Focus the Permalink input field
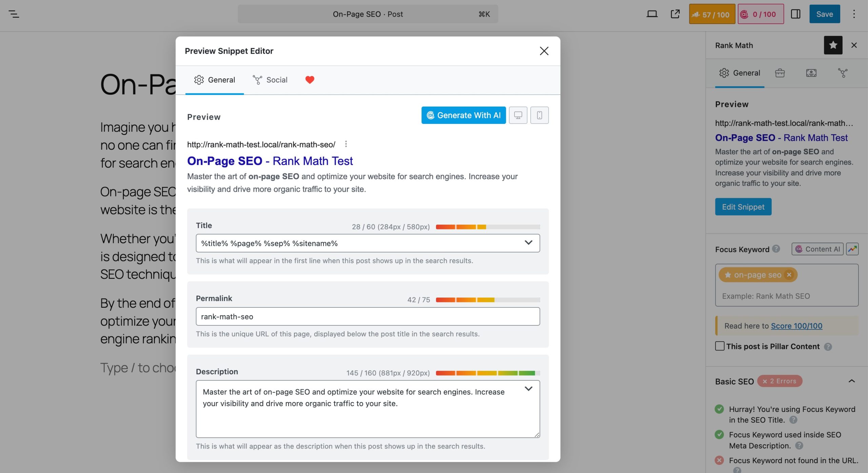Viewport: 868px width, 473px height. [368, 317]
